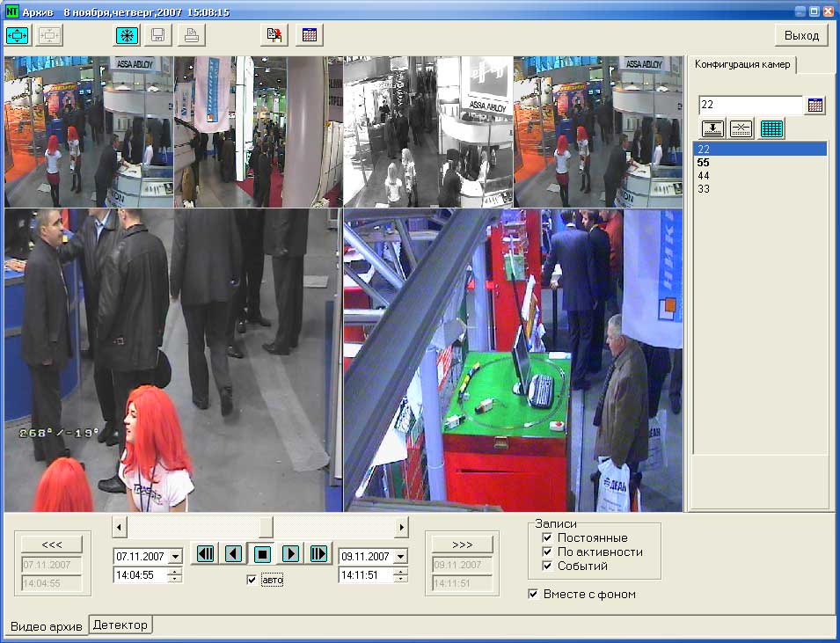Click the snowflake freeze-frame icon
This screenshot has height=643, width=840.
[127, 35]
